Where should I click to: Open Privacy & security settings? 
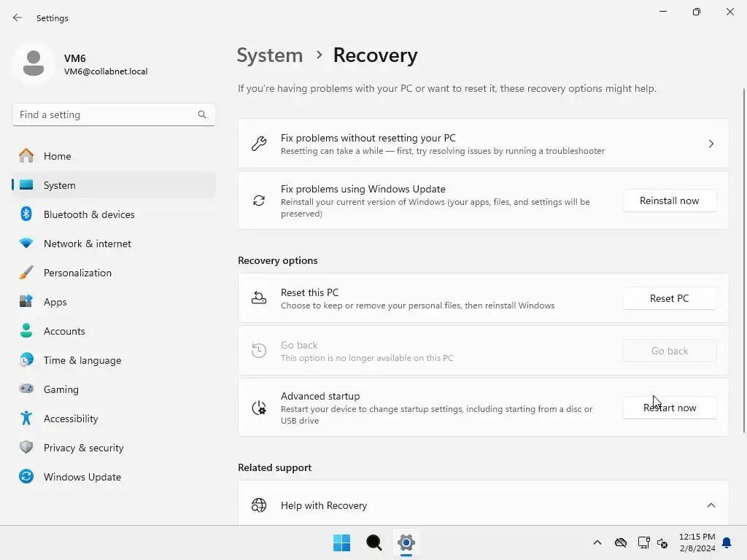coord(114,448)
